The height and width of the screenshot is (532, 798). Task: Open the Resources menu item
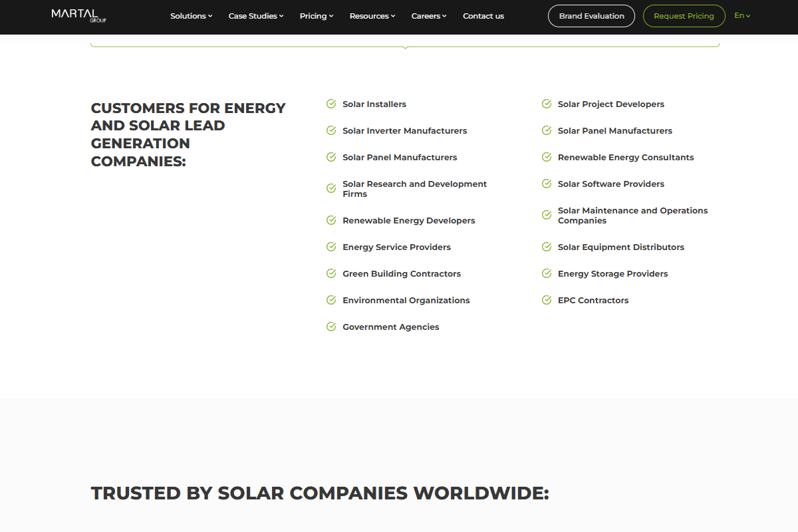tap(372, 16)
